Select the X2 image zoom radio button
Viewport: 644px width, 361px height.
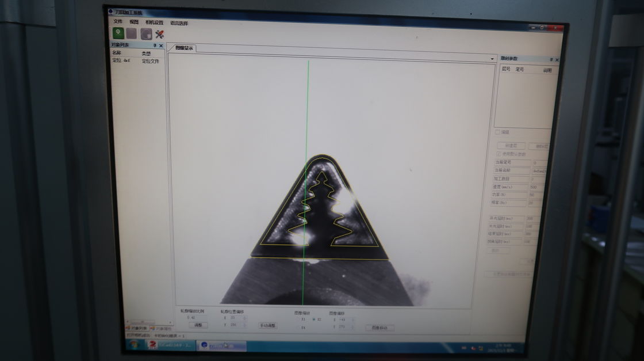pos(313,319)
